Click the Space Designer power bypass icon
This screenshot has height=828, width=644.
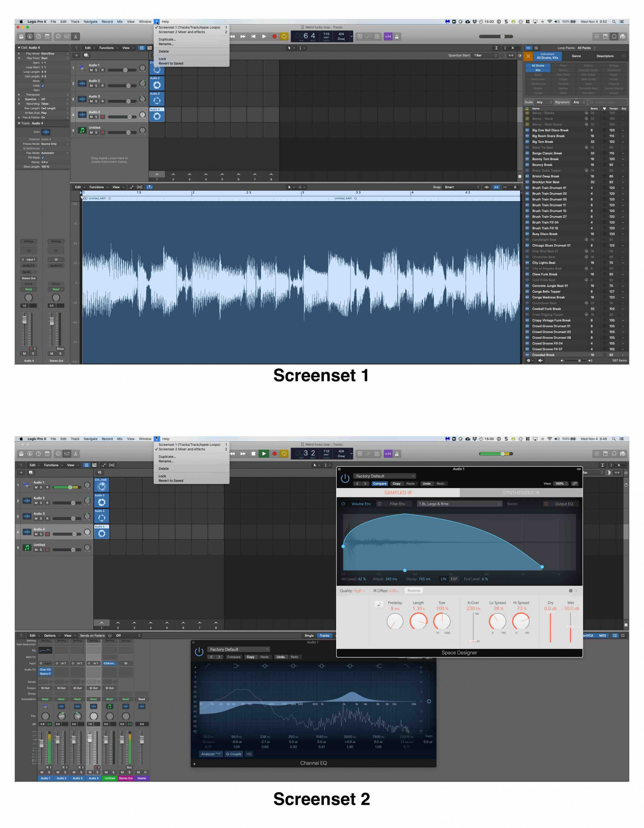click(345, 478)
